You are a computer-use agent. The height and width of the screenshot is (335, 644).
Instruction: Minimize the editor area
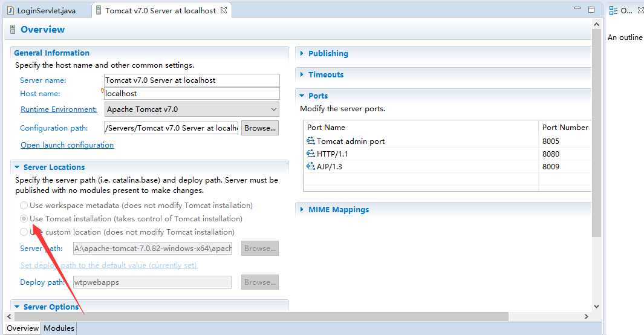(577, 8)
